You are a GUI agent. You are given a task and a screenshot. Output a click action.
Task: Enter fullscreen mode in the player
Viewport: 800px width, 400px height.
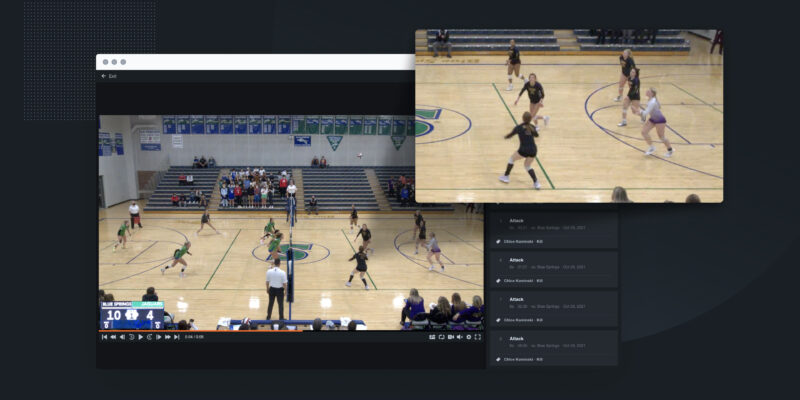[478, 337]
